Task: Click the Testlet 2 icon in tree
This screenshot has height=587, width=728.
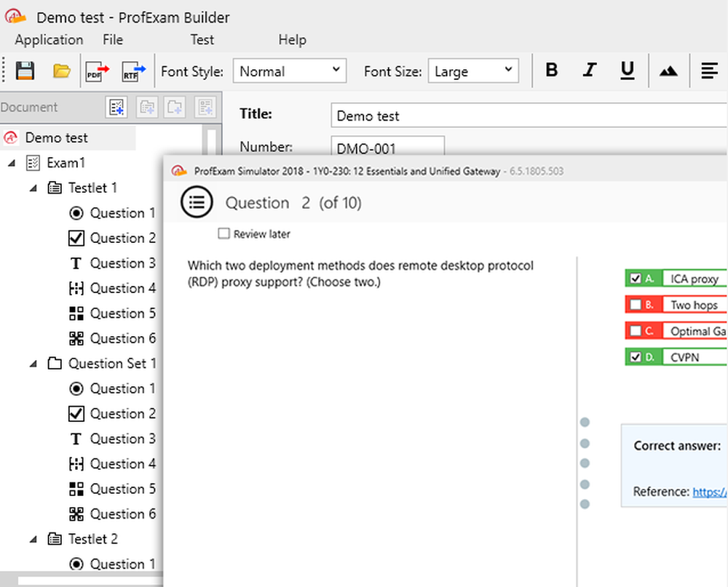Action: coord(55,539)
